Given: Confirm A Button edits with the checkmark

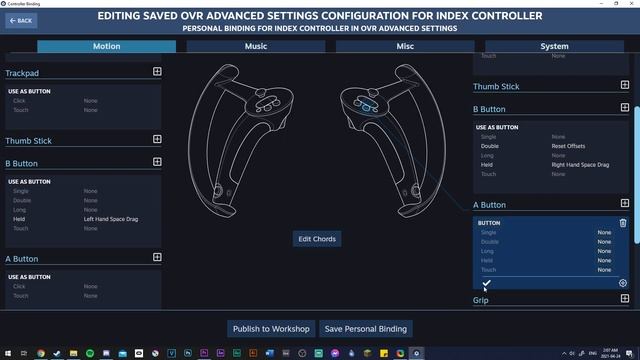Looking at the screenshot, I should (486, 283).
